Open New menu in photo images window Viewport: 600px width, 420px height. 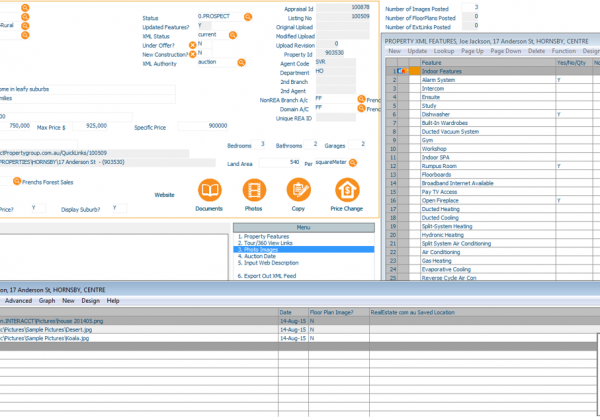pos(68,301)
